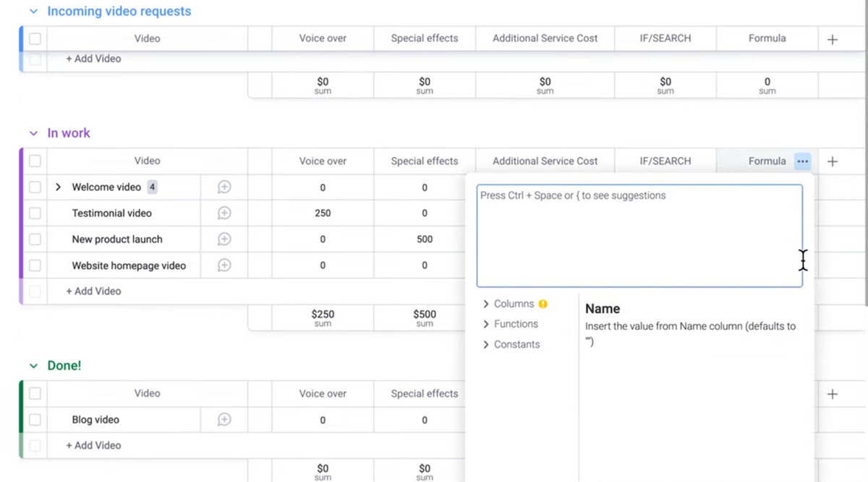The image size is (868, 482).
Task: Click the Formula column three-dots menu
Action: [x=802, y=161]
